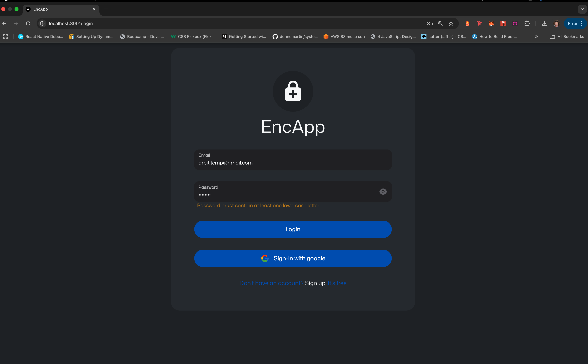This screenshot has height=364, width=588.
Task: Click the MetaMask fox extension icon
Action: (491, 23)
